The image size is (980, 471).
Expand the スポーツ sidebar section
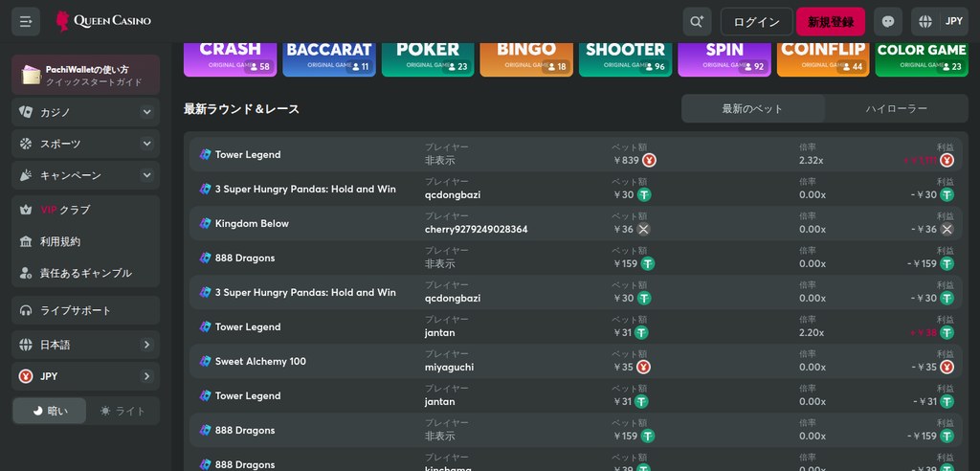coord(146,144)
